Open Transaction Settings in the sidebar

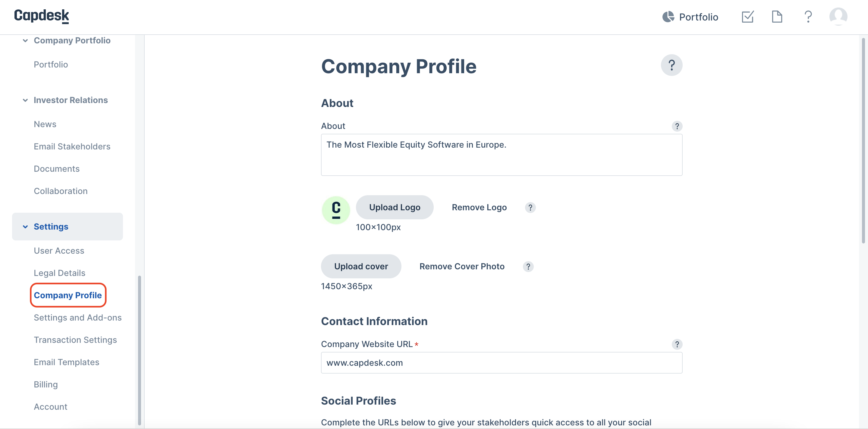pos(75,340)
